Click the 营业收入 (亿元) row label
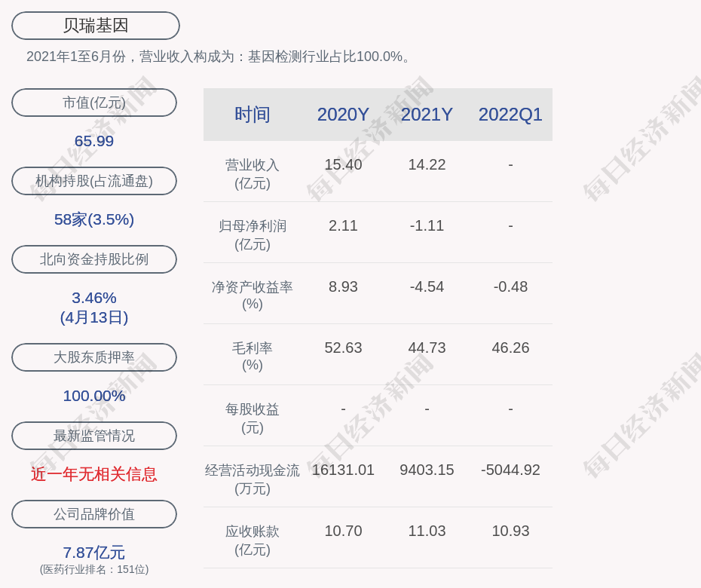The width and height of the screenshot is (701, 588). [253, 174]
